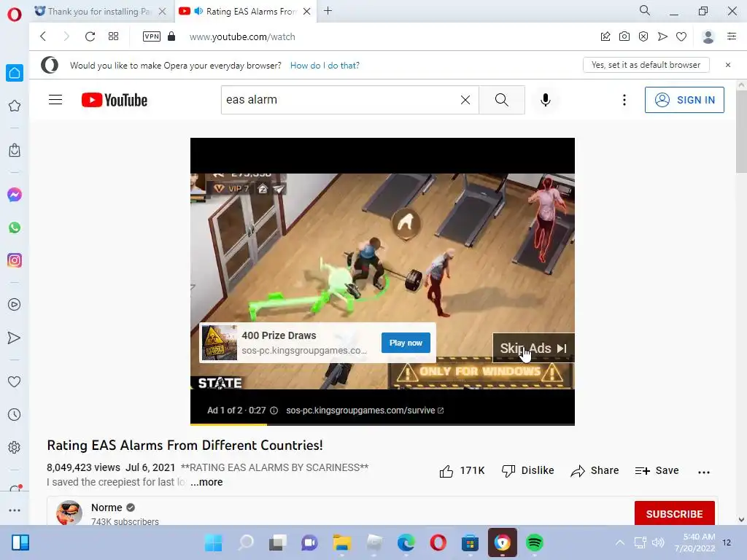Click the SIGN IN button
The image size is (747, 560).
[x=684, y=99]
